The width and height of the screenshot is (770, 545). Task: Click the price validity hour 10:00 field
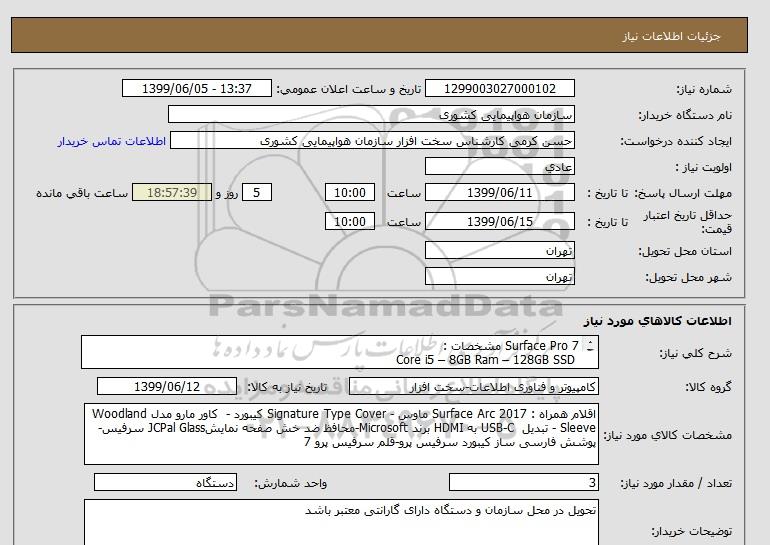click(350, 222)
